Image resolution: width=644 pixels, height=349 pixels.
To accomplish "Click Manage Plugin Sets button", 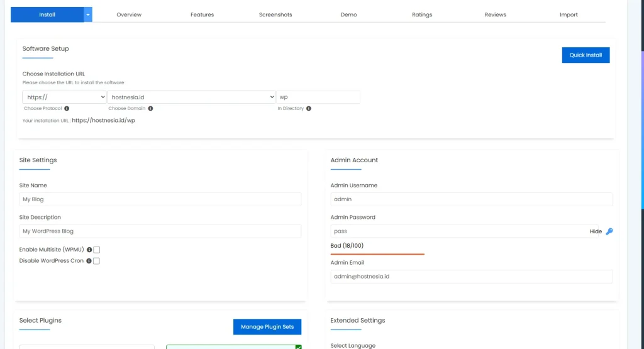I will (267, 327).
